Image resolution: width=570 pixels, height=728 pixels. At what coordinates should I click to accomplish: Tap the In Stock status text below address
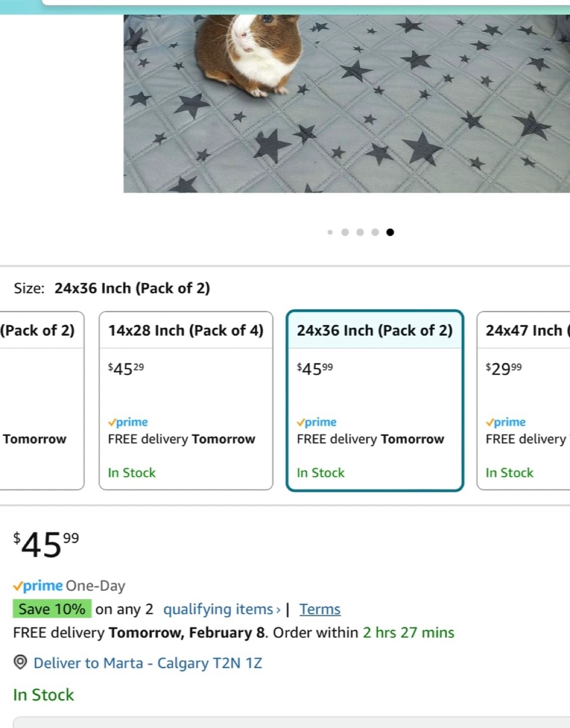(43, 695)
